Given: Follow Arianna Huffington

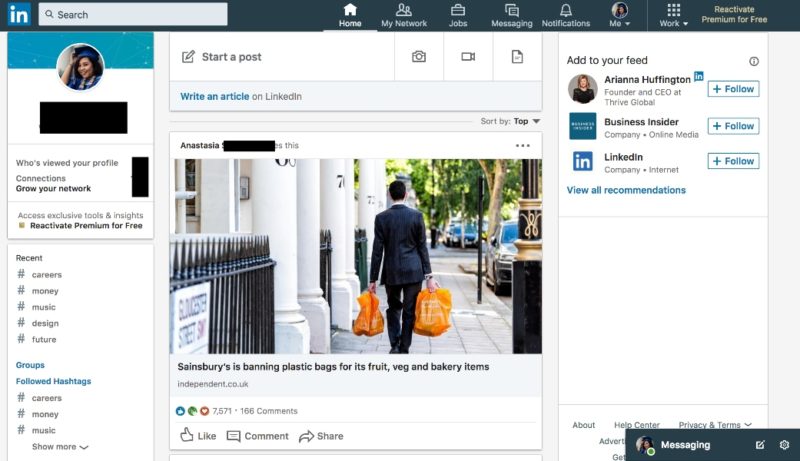Looking at the screenshot, I should [x=733, y=89].
